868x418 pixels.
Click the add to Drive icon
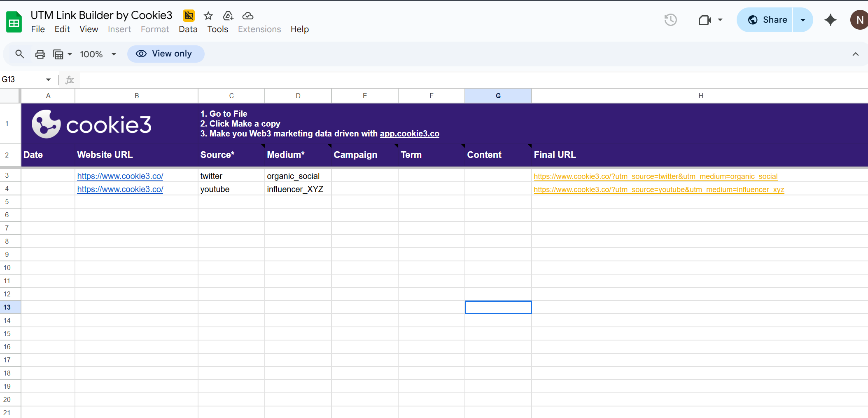[228, 16]
